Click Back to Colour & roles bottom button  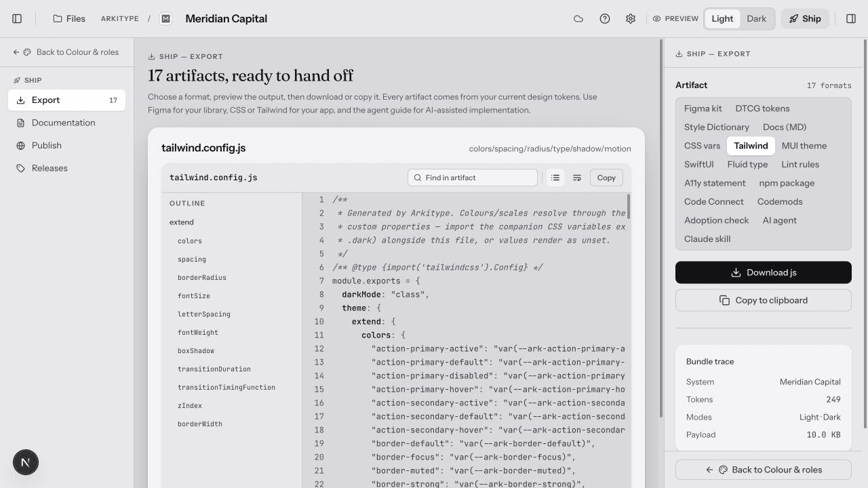pyautogui.click(x=764, y=470)
